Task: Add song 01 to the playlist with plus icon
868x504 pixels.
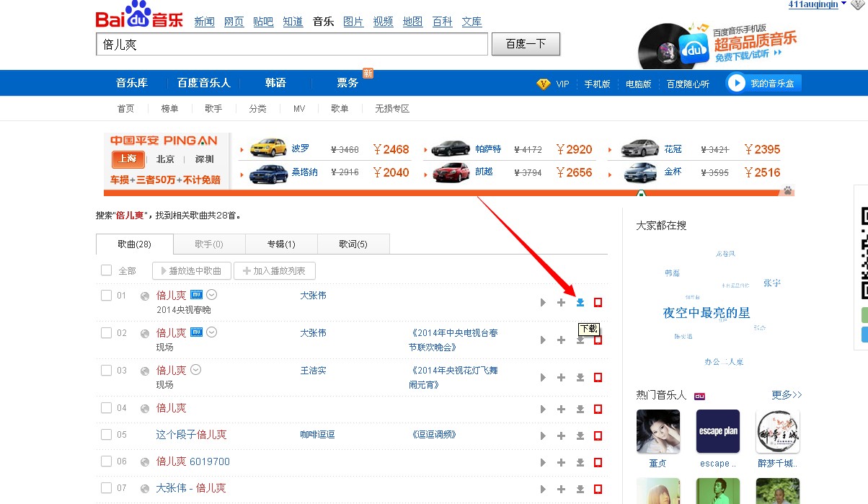Action: click(x=561, y=302)
